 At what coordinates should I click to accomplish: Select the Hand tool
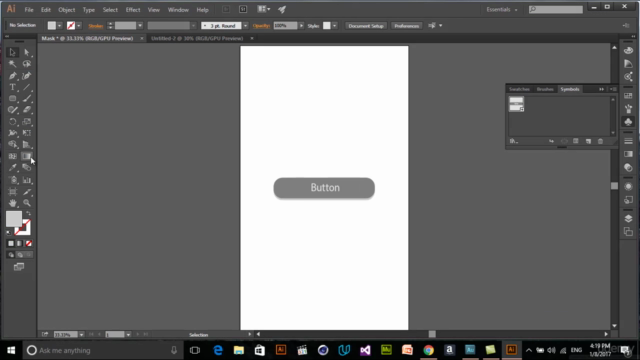(12, 203)
